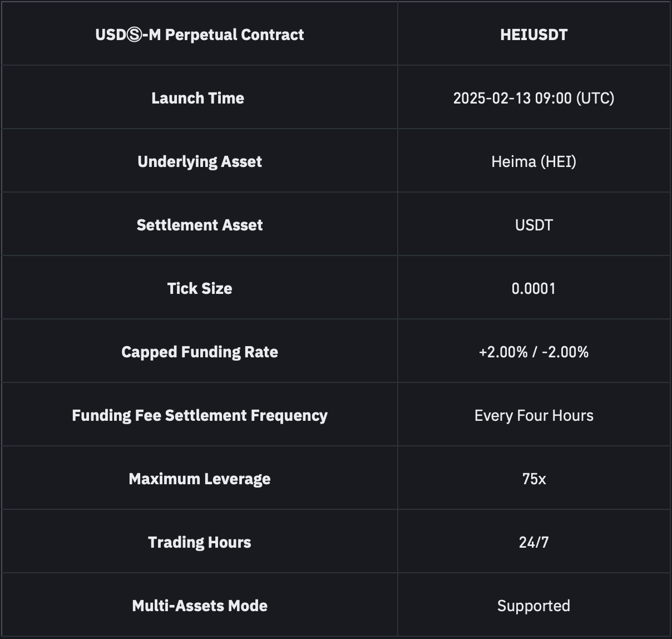Screen dimensions: 672x639
Task: Click the Underlying Asset label
Action: coord(200,161)
